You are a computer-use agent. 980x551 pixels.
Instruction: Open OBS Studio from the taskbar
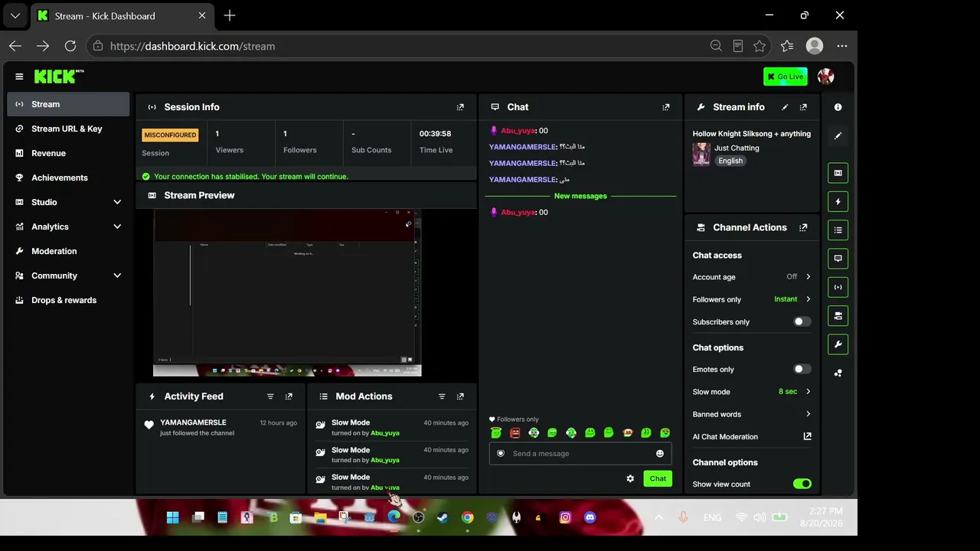(x=418, y=517)
